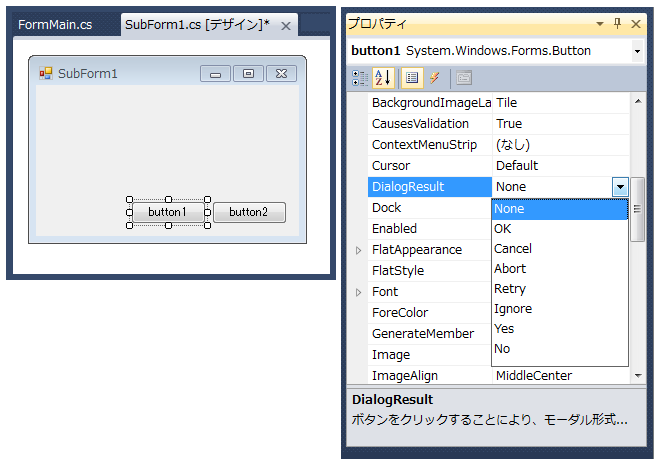This screenshot has height=468, width=661.
Task: Show the Properties list icon
Action: pos(412,78)
